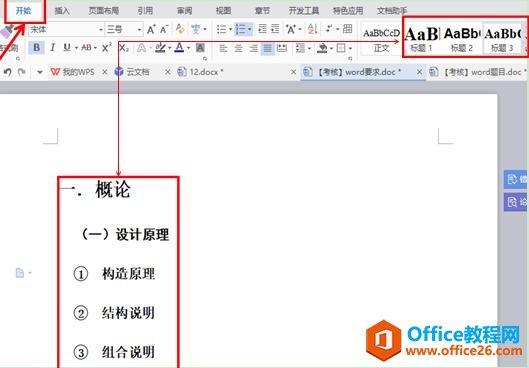
Task: Click borders icon
Action: coord(341,48)
